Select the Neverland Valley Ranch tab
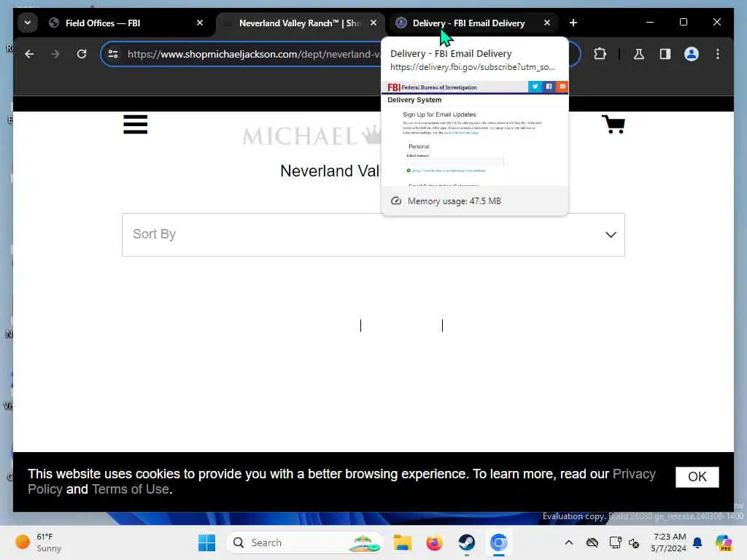 (301, 23)
